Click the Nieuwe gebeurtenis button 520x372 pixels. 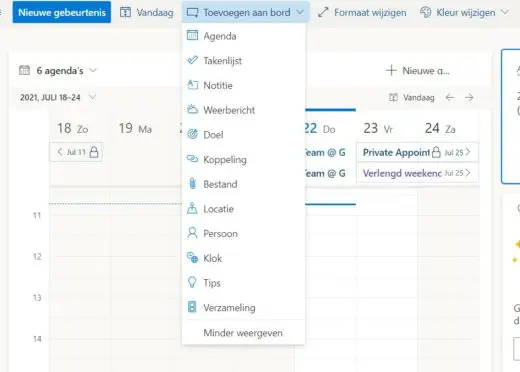click(x=62, y=12)
